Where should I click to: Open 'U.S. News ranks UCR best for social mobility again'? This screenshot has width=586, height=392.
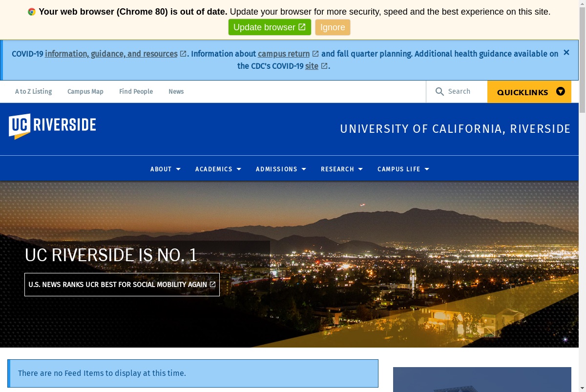(122, 285)
